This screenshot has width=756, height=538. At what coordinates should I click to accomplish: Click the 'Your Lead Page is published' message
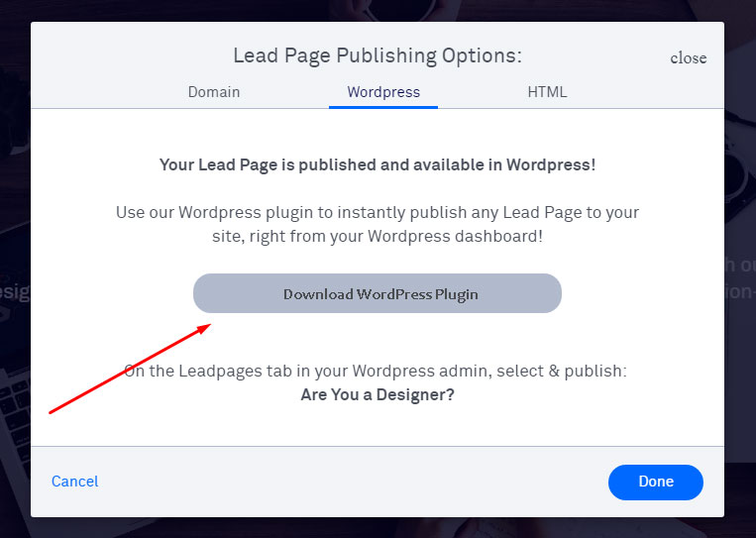pos(378,164)
